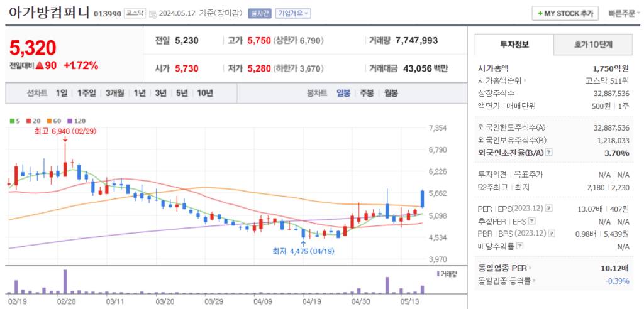The image size is (644, 309).
Task: Select the 1일 line chart period
Action: [62, 93]
